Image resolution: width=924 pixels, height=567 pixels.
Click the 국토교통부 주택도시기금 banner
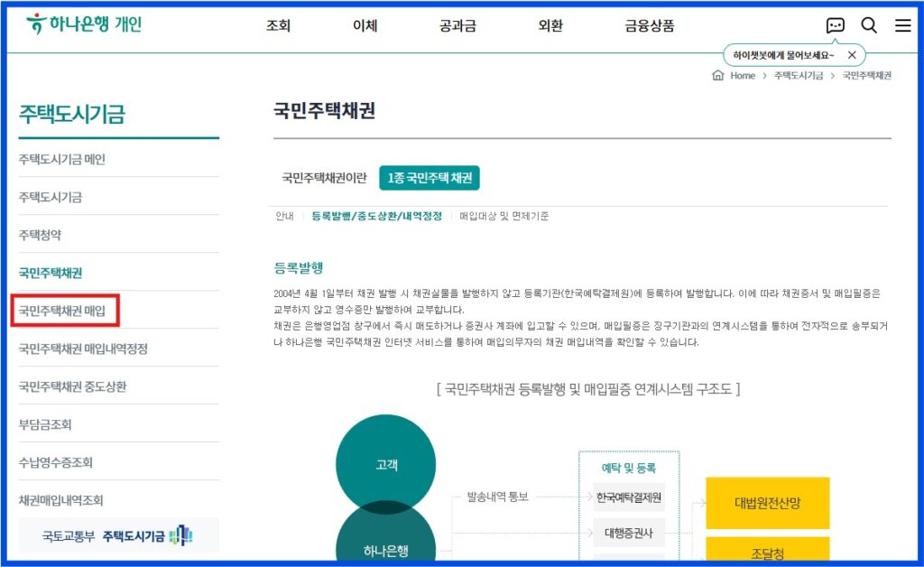[x=118, y=535]
